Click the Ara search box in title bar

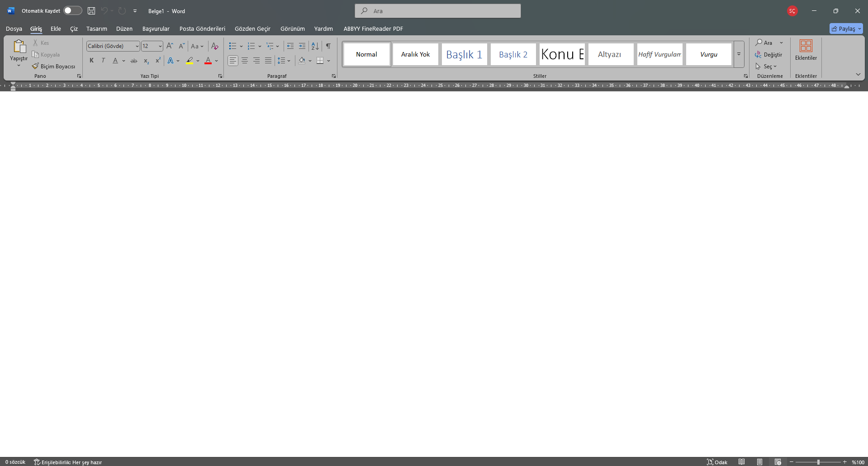click(438, 11)
